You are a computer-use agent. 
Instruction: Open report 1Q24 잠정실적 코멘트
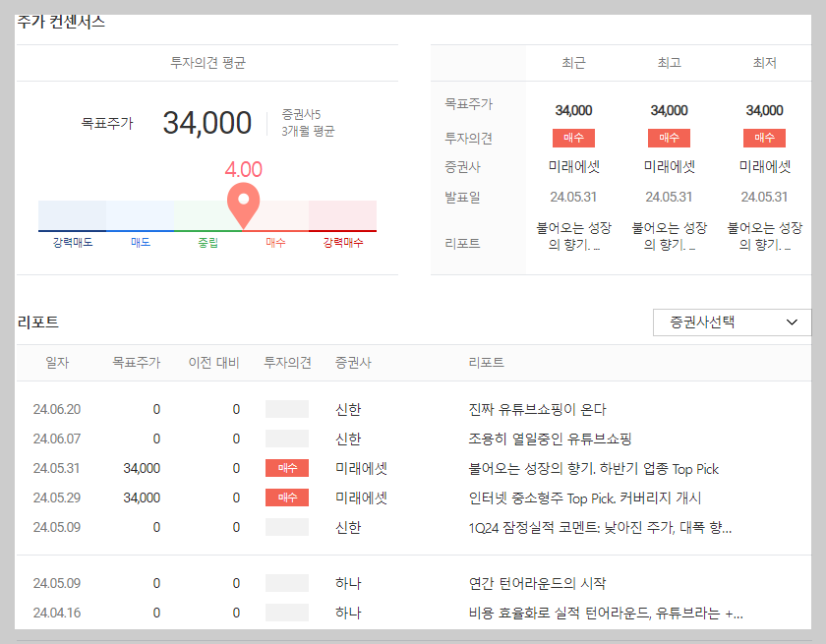pyautogui.click(x=600, y=527)
